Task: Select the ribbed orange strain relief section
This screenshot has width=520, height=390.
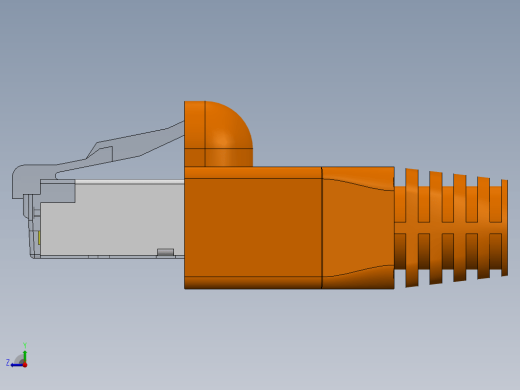Action: pyautogui.click(x=451, y=228)
